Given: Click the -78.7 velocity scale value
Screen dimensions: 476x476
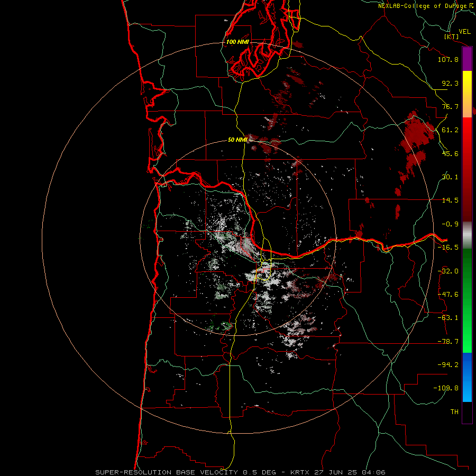Looking at the screenshot, I should (x=448, y=342).
